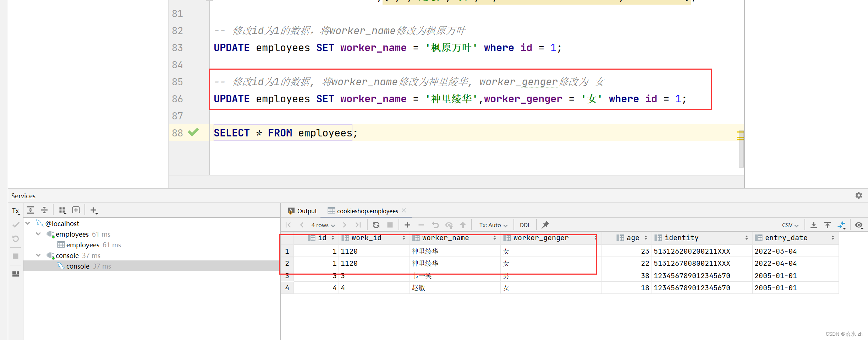The height and width of the screenshot is (340, 868).
Task: Open the 4 rows page size dropdown
Action: [323, 225]
